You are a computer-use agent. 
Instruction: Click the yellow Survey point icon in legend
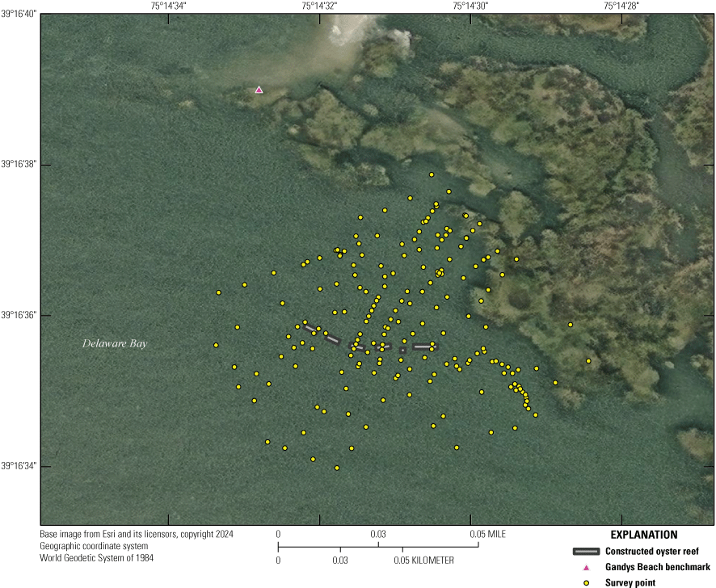(584, 582)
